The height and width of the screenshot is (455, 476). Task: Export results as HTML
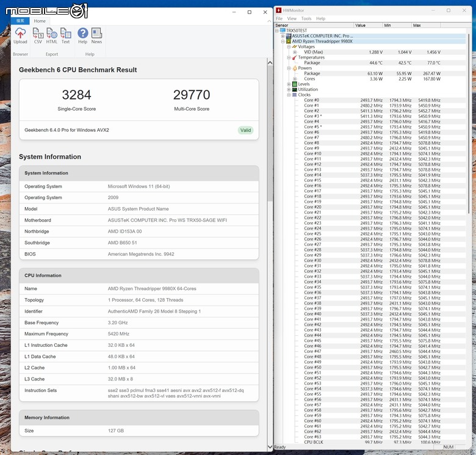[52, 35]
